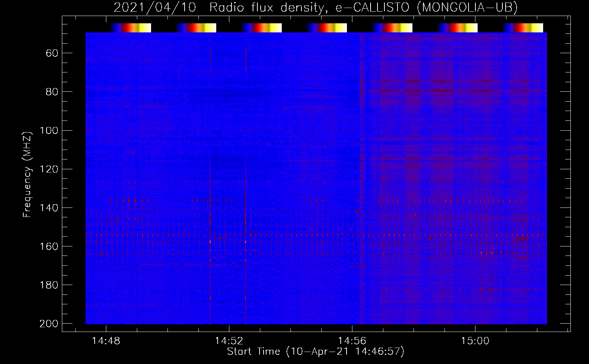Select the 200 frequency tick label
The image size is (589, 364).
49,324
